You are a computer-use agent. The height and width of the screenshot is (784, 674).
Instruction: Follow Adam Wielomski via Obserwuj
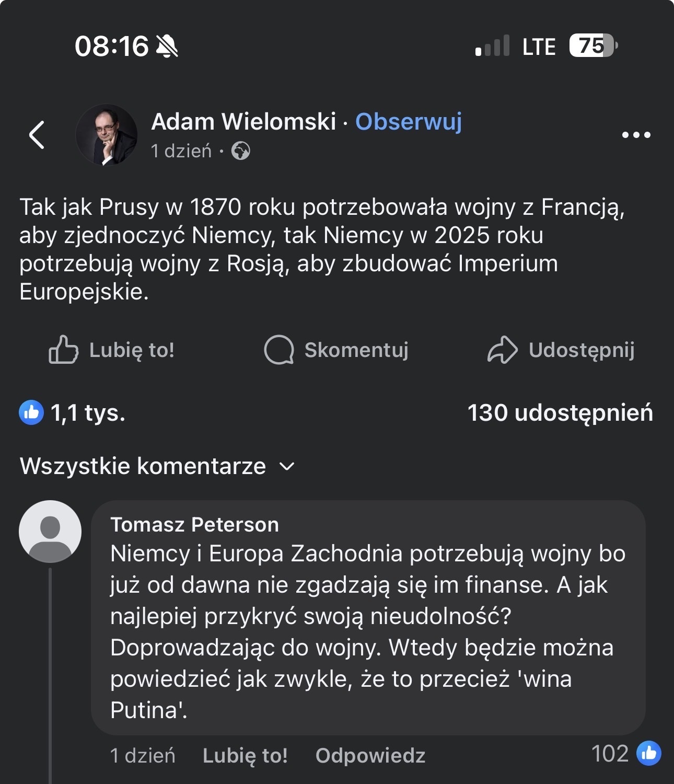(x=408, y=122)
